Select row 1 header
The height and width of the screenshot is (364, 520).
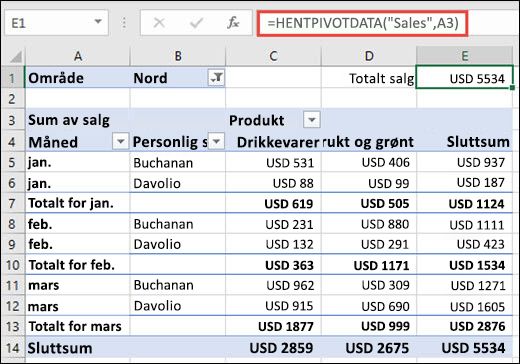[x=12, y=78]
